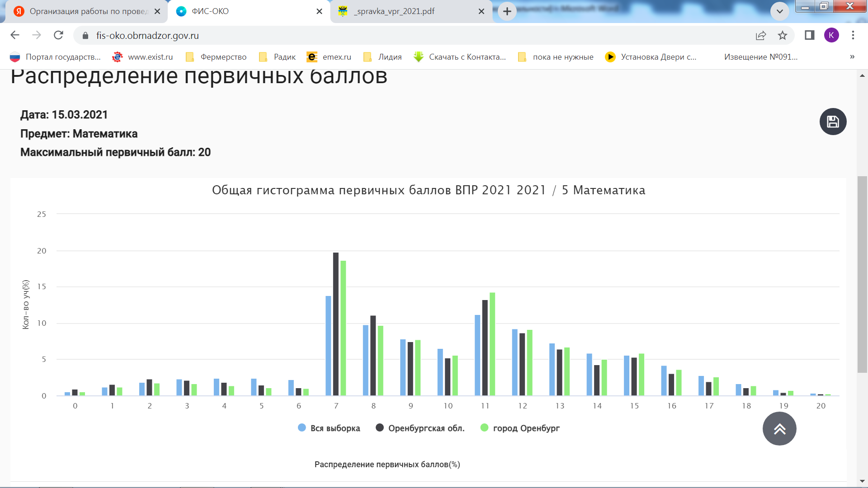Screen dimensions: 868x488
Task: Click Максимальный первичный балл: 20 text
Action: click(115, 152)
